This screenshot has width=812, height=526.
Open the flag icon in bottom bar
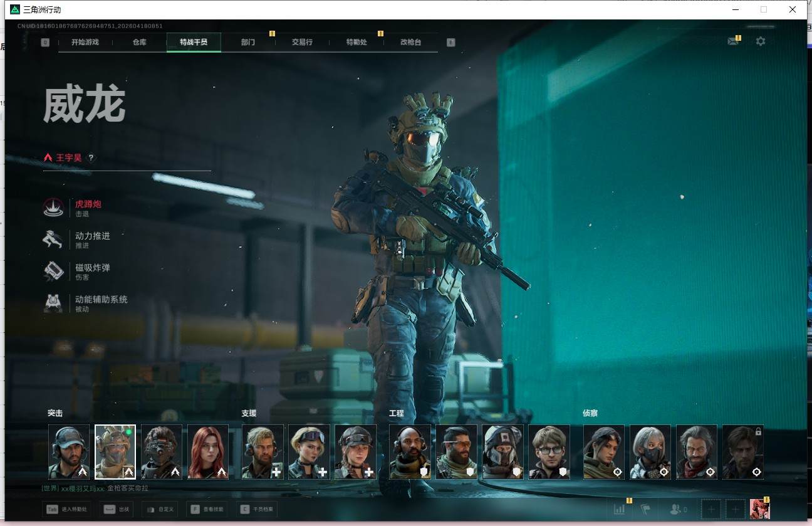coord(644,509)
